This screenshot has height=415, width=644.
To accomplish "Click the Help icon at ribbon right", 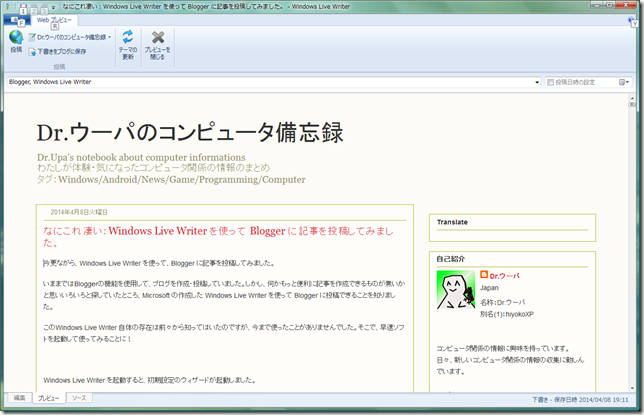I will [632, 20].
